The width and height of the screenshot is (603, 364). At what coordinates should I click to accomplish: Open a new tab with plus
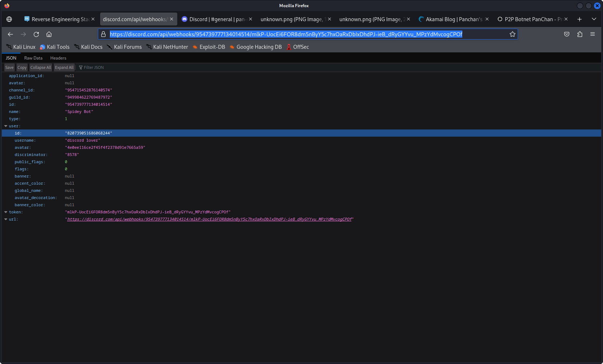(x=580, y=19)
